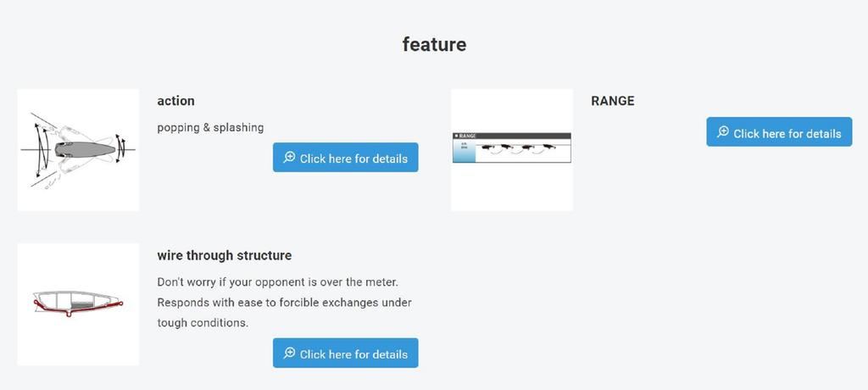Viewport: 868px width, 390px height.
Task: Open details for wire through structure
Action: click(345, 354)
